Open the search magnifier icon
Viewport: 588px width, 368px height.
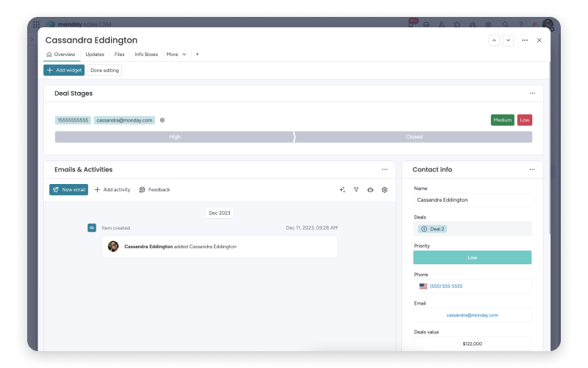(505, 24)
